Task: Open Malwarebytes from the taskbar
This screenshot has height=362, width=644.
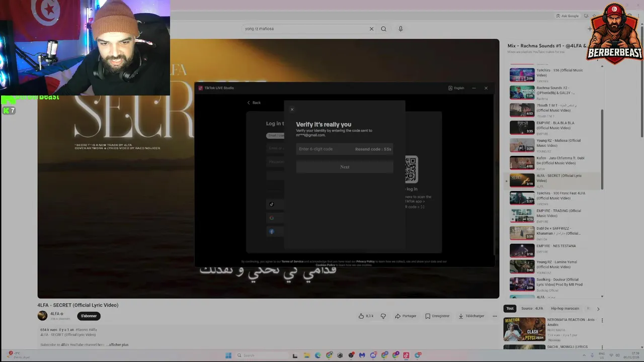Action: click(x=362, y=355)
